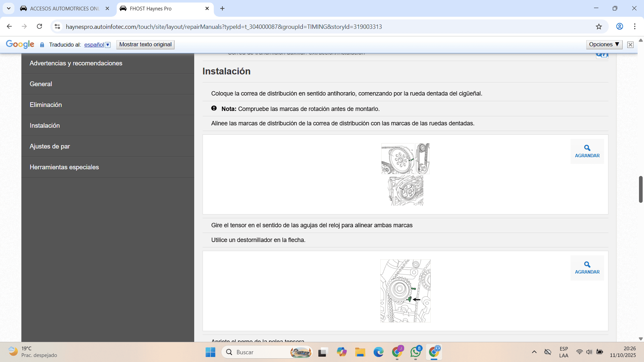Viewport: 644px width, 362px height.
Task: Click the tensioner diagram thumbnail
Action: pos(405,291)
